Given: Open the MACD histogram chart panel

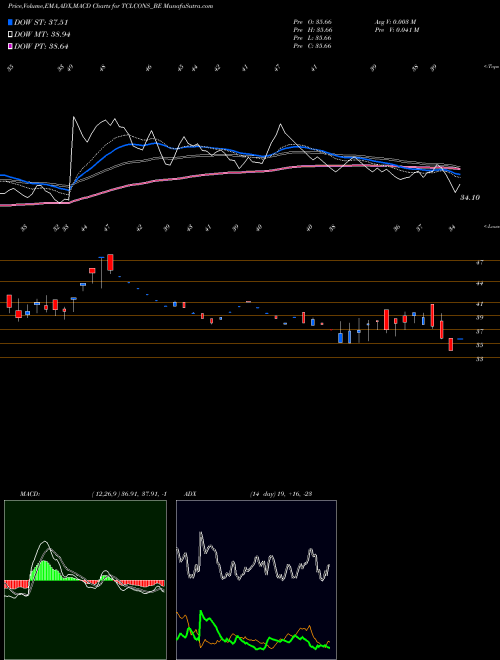Looking at the screenshot, I should [85, 580].
